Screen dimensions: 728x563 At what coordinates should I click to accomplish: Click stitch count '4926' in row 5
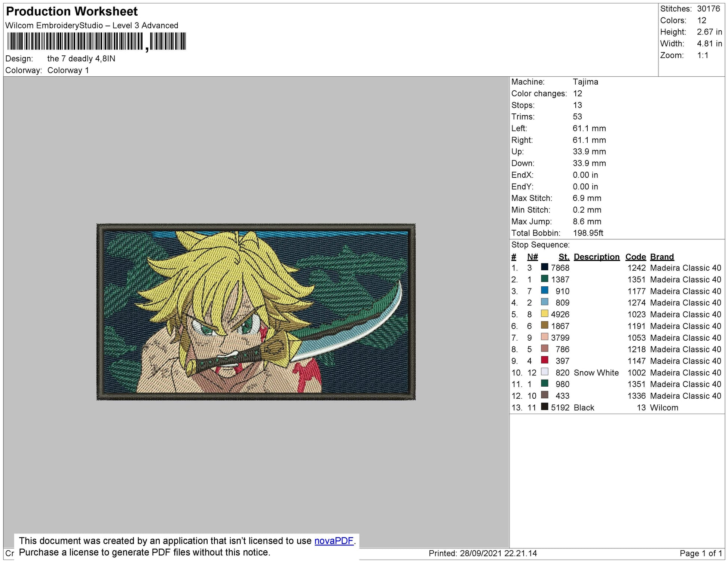coord(560,314)
